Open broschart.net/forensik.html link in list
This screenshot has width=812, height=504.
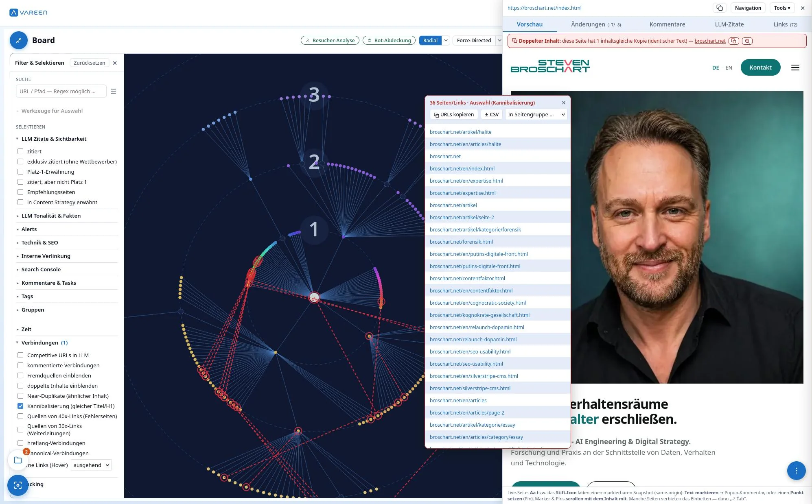tap(461, 242)
